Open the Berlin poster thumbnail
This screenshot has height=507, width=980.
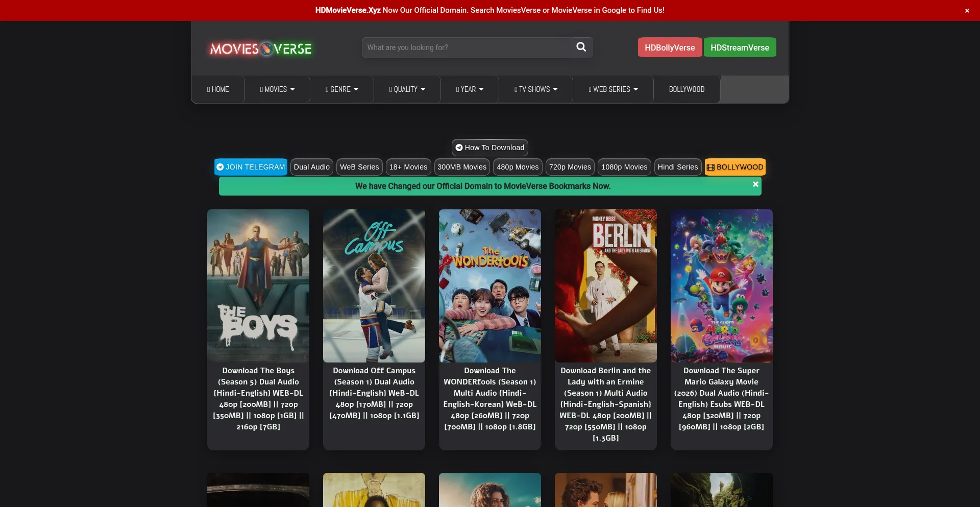(606, 286)
